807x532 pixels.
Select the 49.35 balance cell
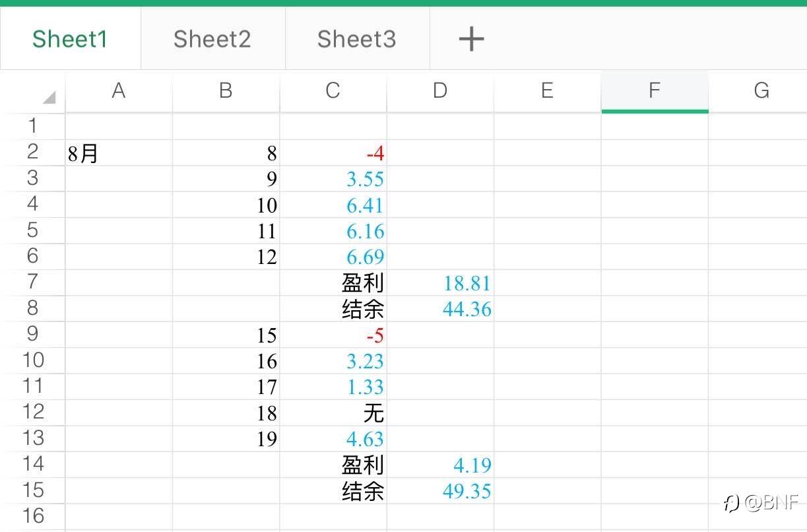(440, 491)
